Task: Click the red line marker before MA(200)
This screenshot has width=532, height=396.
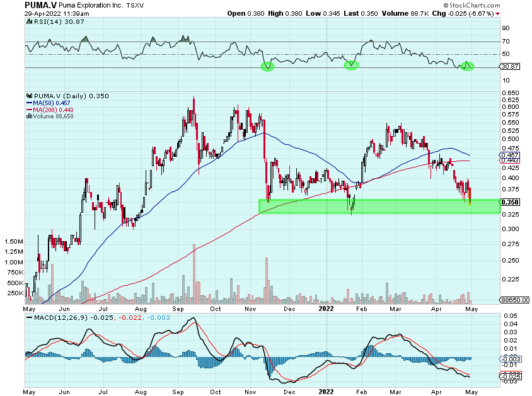Action: point(29,110)
